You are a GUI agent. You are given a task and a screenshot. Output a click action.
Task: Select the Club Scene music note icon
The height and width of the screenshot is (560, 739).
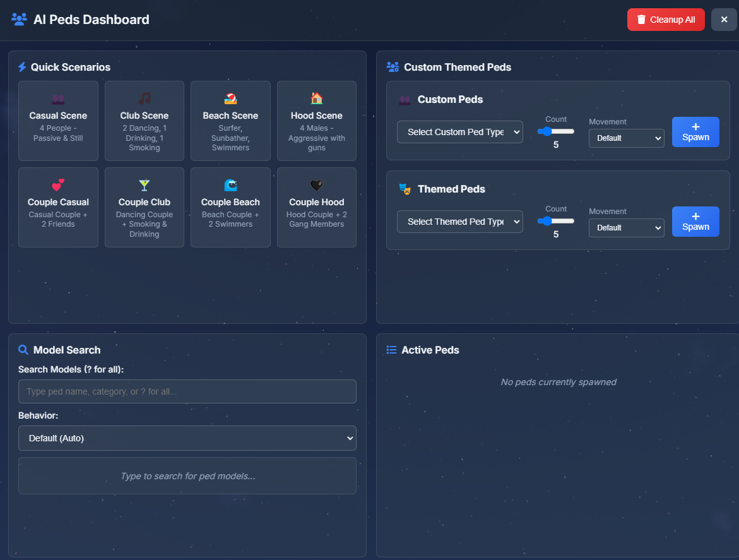145,99
